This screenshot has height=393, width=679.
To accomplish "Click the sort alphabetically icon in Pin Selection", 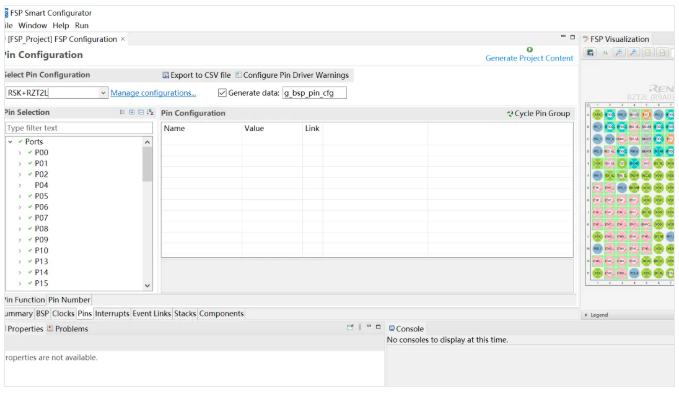I will point(150,112).
